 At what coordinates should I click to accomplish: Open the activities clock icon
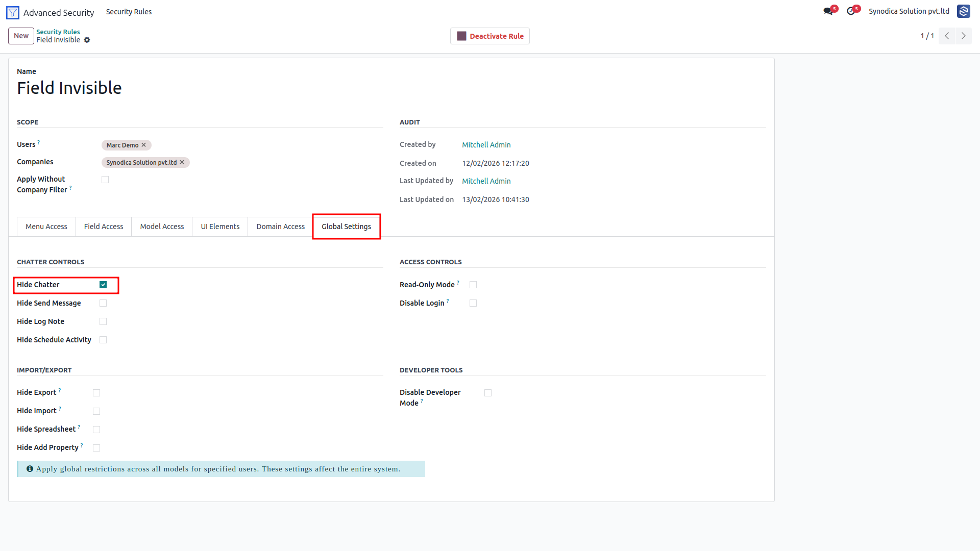click(851, 11)
